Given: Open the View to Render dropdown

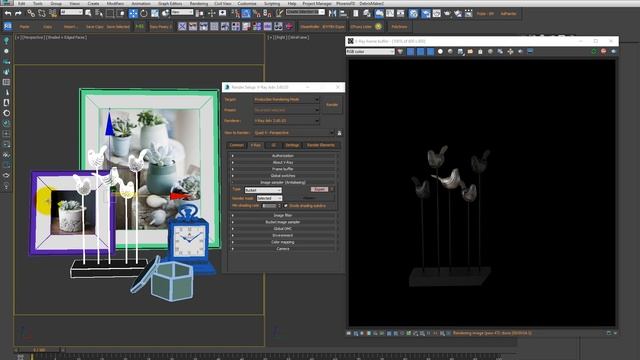Looking at the screenshot, I should (x=294, y=133).
